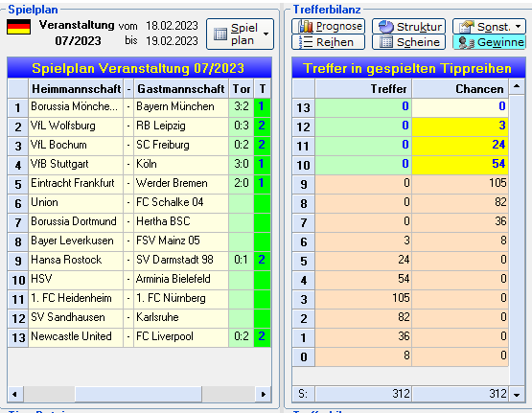This screenshot has height=413, width=532.
Task: Click the Spielplan horizontal scrollbar thumb
Action: pos(138,394)
